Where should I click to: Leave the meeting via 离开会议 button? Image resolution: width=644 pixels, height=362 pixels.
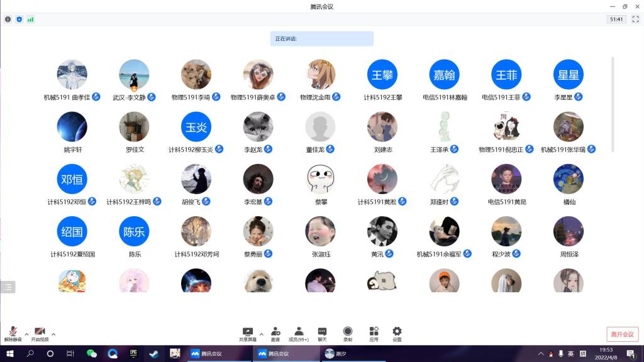point(623,334)
